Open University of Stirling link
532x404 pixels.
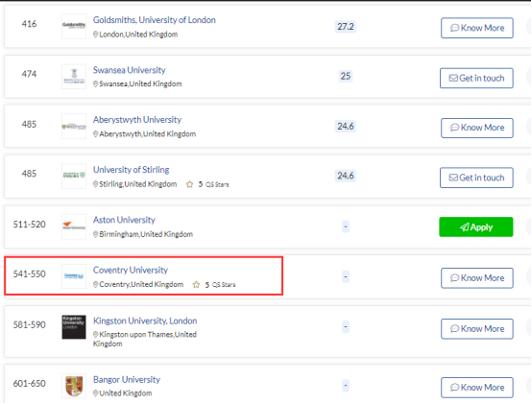[132, 170]
